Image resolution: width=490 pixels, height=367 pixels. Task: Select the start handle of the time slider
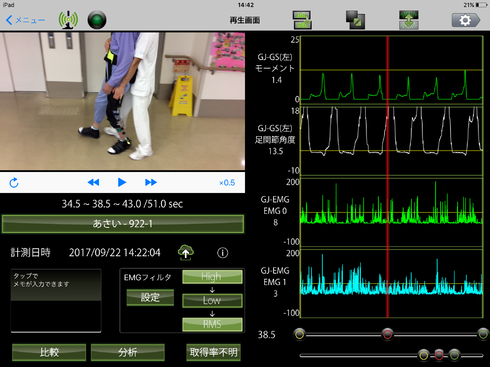[300, 334]
